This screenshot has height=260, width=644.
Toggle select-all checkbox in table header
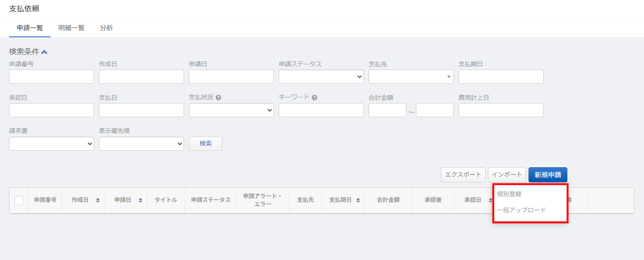(x=19, y=200)
